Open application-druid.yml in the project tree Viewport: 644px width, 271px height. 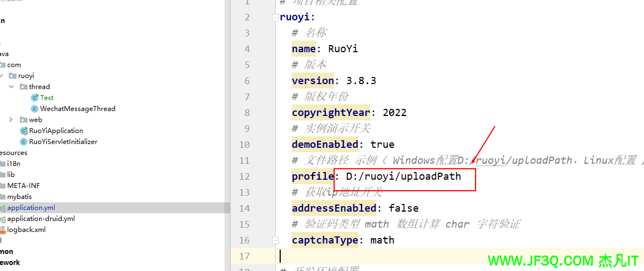(41, 219)
